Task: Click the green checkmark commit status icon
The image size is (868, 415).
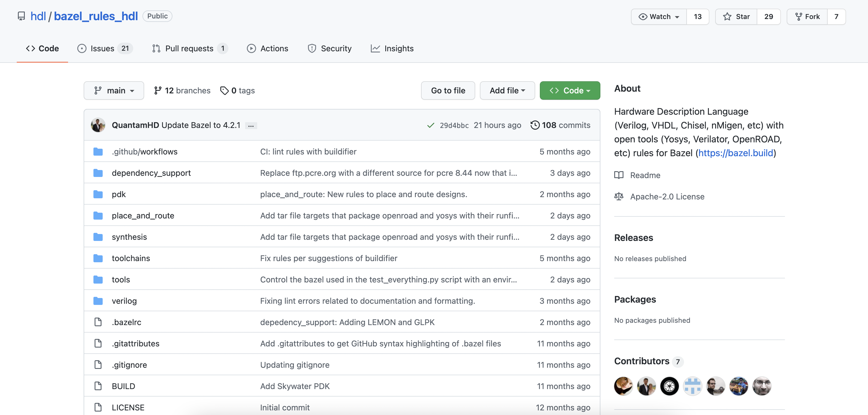Action: pyautogui.click(x=430, y=125)
